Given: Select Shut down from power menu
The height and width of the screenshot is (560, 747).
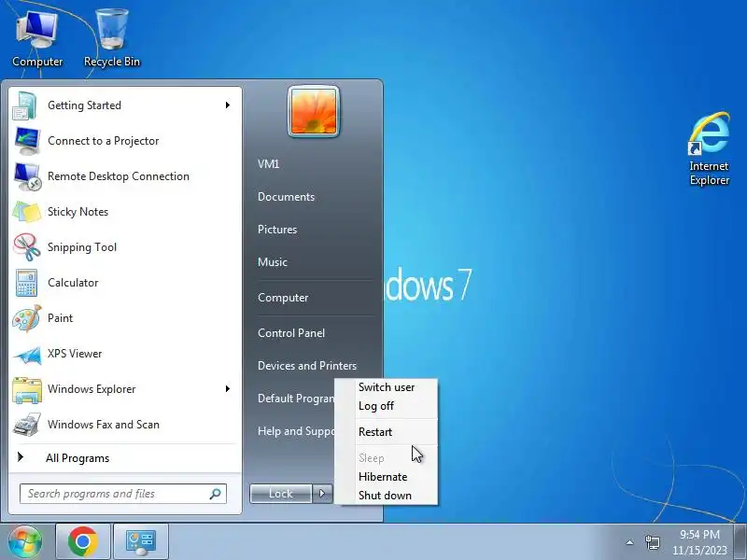Looking at the screenshot, I should point(387,496).
